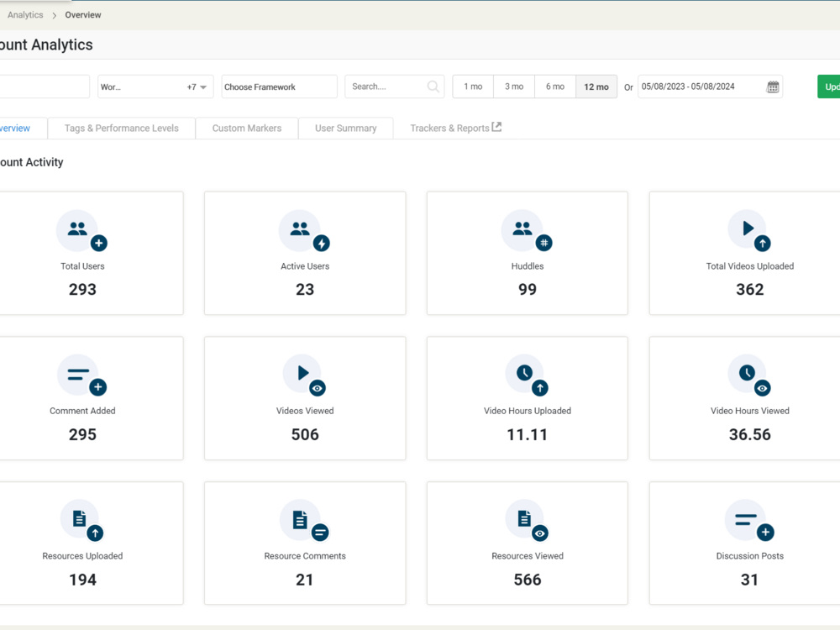
Task: Open the Trackers & Reports tab
Action: tap(455, 128)
